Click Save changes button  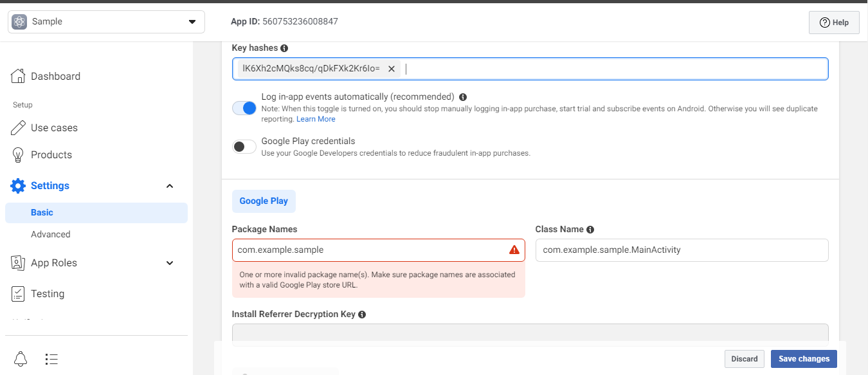(804, 359)
